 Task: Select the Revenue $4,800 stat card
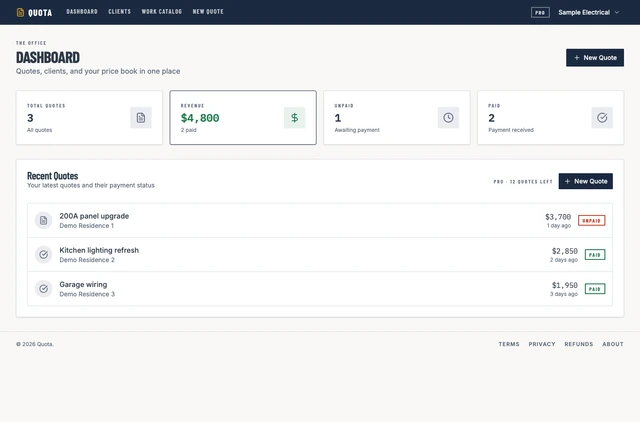click(243, 118)
